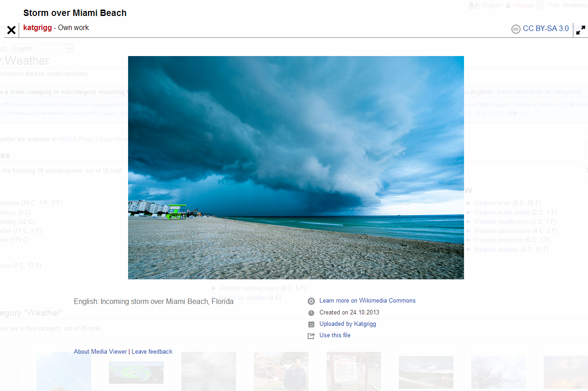Screen dimensions: 588x391
Task: Click the Created on 24.10.2013 text
Action: (349, 313)
